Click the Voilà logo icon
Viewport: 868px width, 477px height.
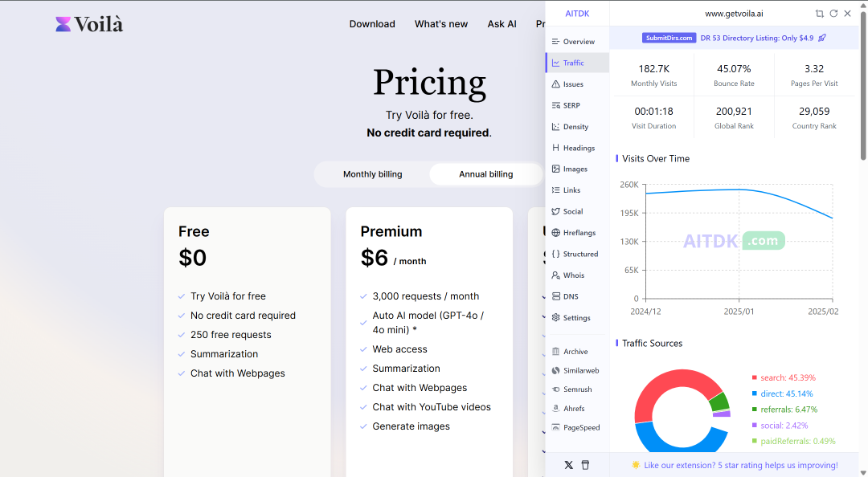tap(63, 24)
